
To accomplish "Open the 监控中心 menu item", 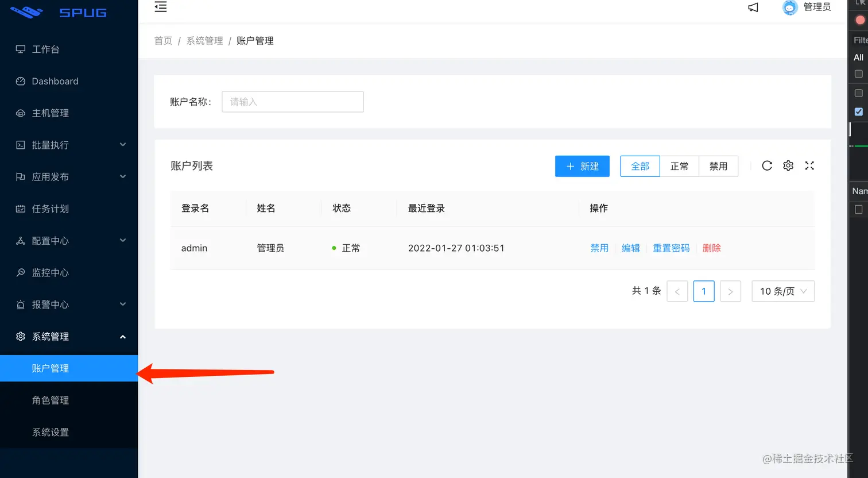I will (69, 273).
